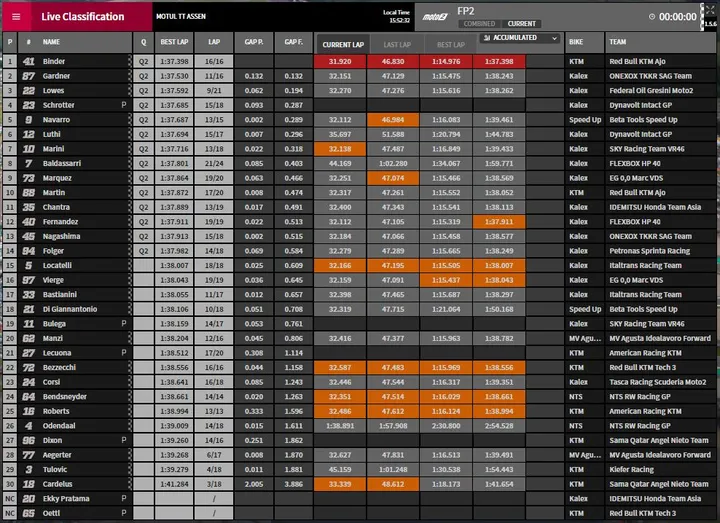Click Binder's red 1:37.398 accumulated time
Viewport: 720px width, 523px height.
pos(499,61)
